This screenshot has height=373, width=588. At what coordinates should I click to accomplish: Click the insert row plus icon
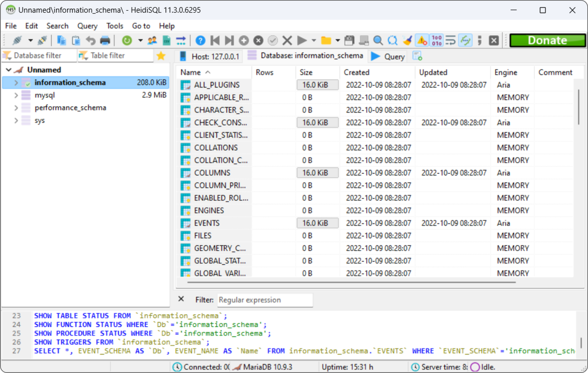244,41
